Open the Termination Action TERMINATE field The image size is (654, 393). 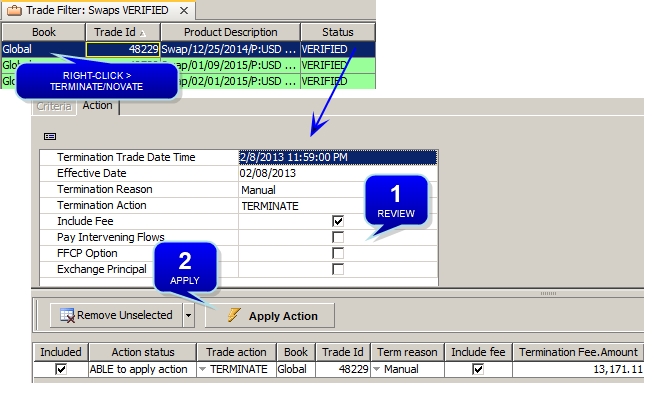click(x=338, y=206)
